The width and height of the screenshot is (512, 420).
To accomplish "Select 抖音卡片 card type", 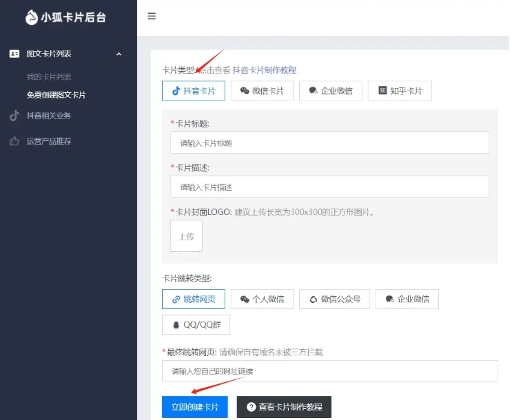I will [193, 91].
